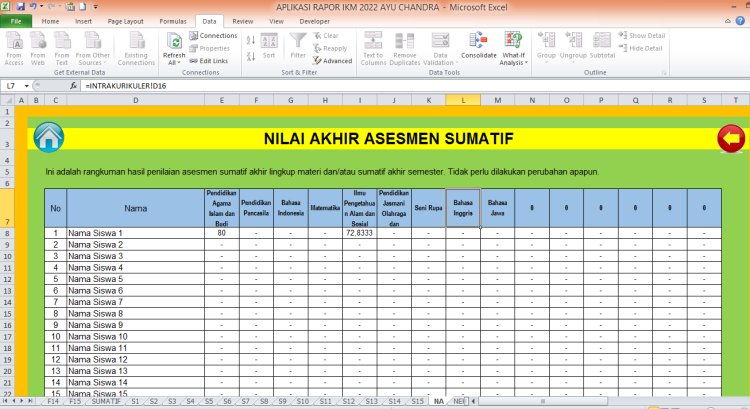Viewport: 750px width, 409px height.
Task: Expand the Data Validation menu
Action: pos(439,62)
